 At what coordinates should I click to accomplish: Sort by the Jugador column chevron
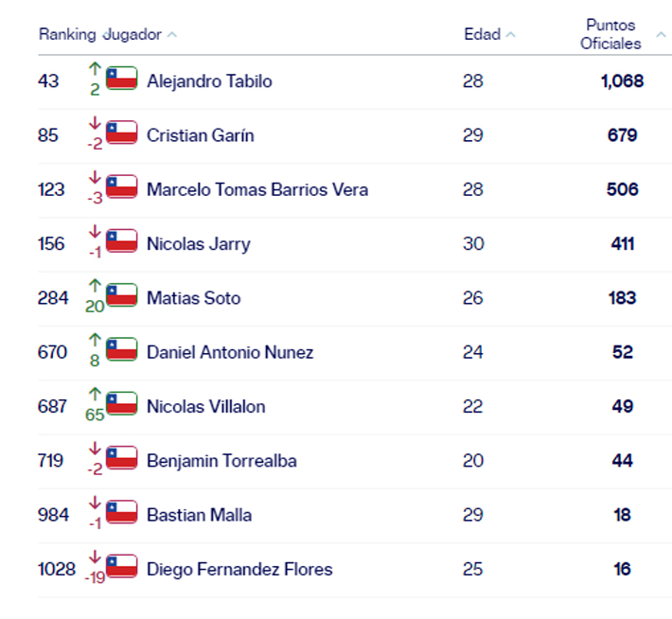(172, 35)
